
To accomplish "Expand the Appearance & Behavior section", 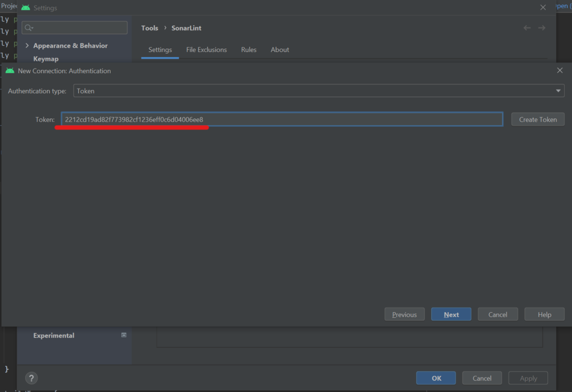I will pos(27,46).
